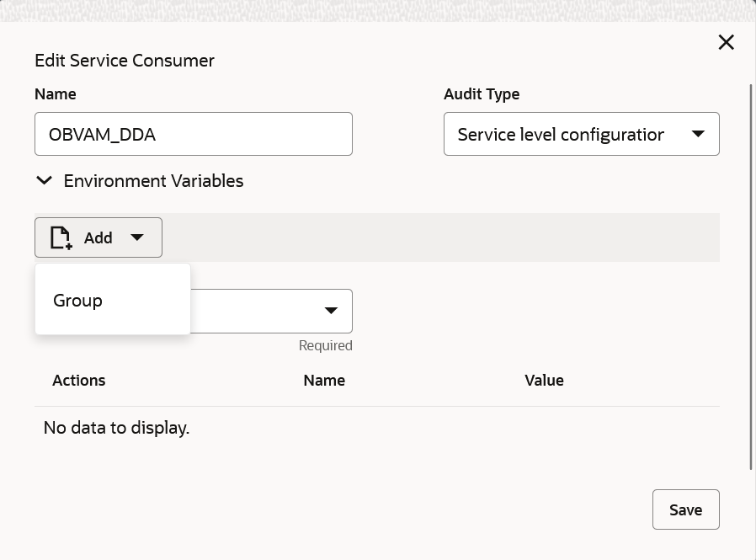Open the Audit Type dropdown

click(582, 134)
